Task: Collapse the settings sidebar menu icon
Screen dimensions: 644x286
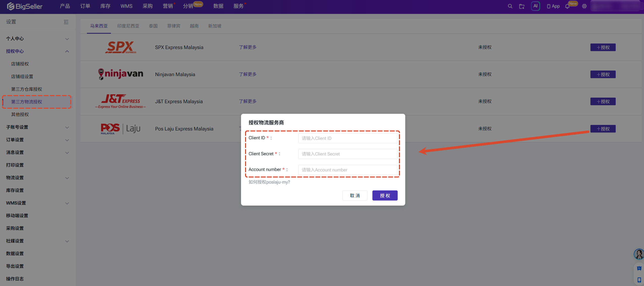Action: pos(66,22)
